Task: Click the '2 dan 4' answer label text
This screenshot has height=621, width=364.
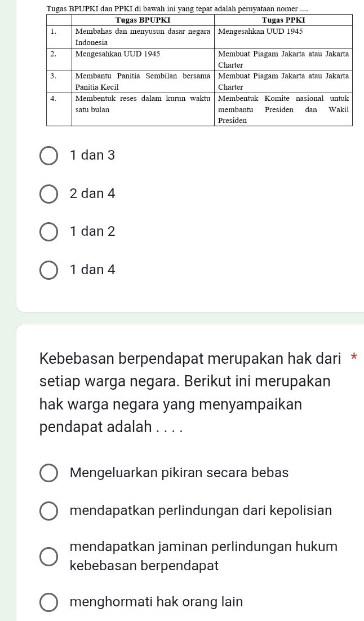Action: click(92, 193)
